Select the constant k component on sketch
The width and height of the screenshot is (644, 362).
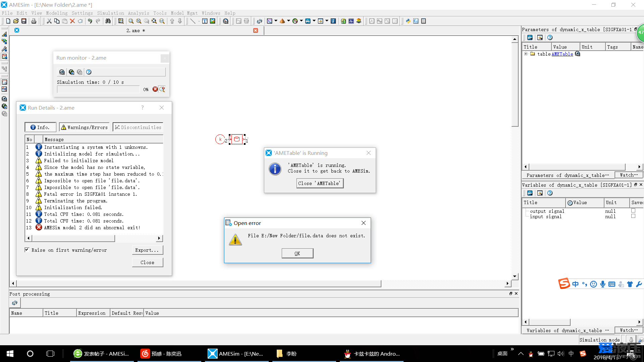pyautogui.click(x=220, y=139)
